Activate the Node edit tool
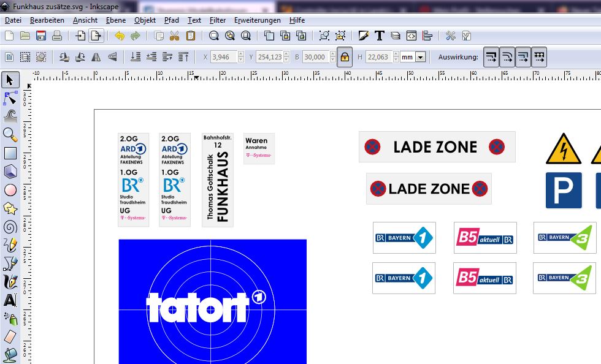The image size is (601, 364). coord(10,99)
